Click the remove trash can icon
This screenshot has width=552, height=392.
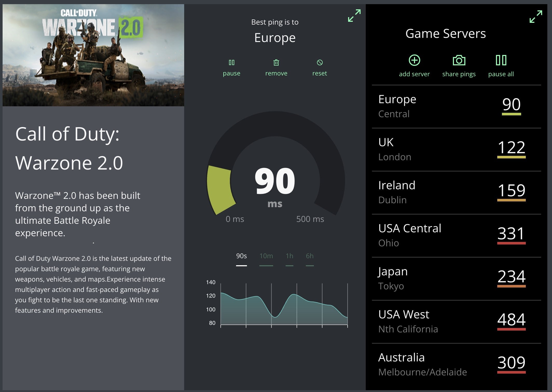click(276, 62)
